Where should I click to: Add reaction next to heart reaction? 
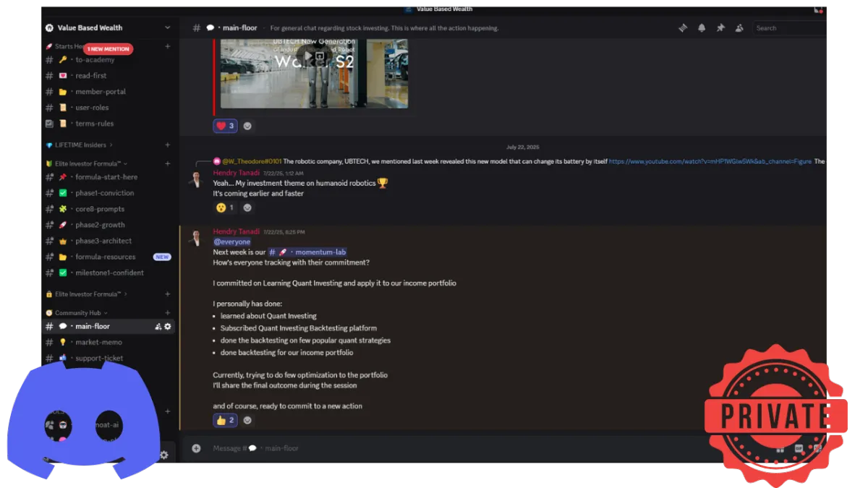click(x=247, y=126)
